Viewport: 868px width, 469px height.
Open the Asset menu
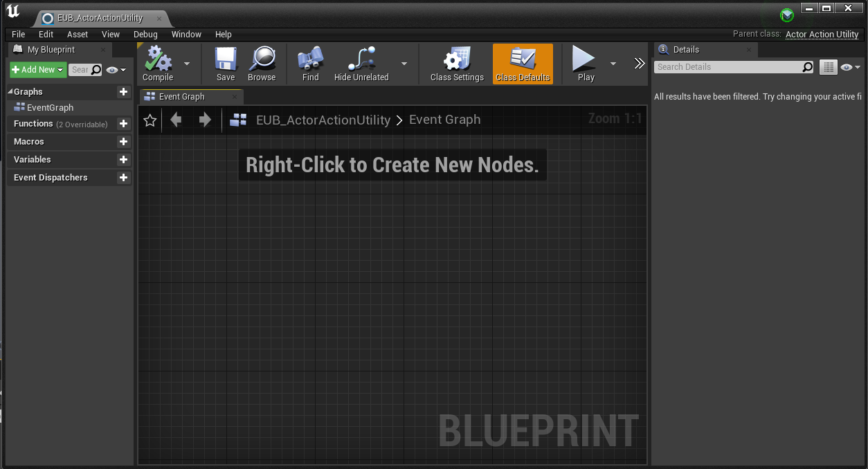[x=78, y=34]
